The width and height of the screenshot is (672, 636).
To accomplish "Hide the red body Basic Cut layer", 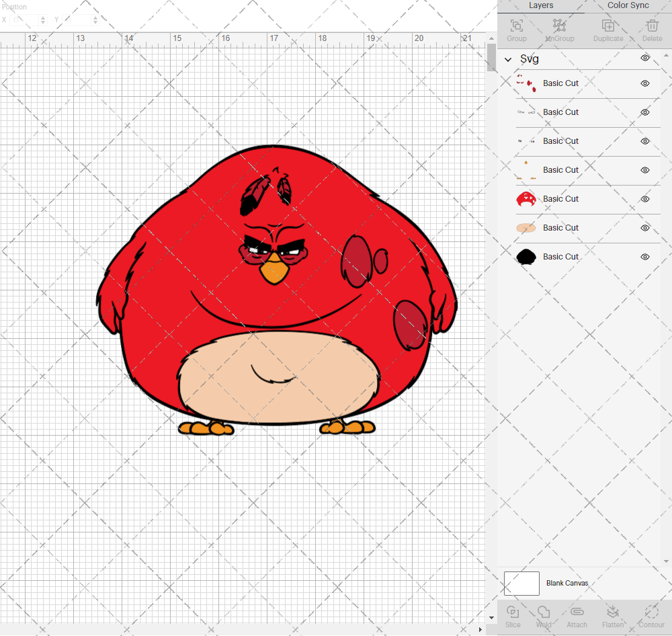I will pos(645,199).
